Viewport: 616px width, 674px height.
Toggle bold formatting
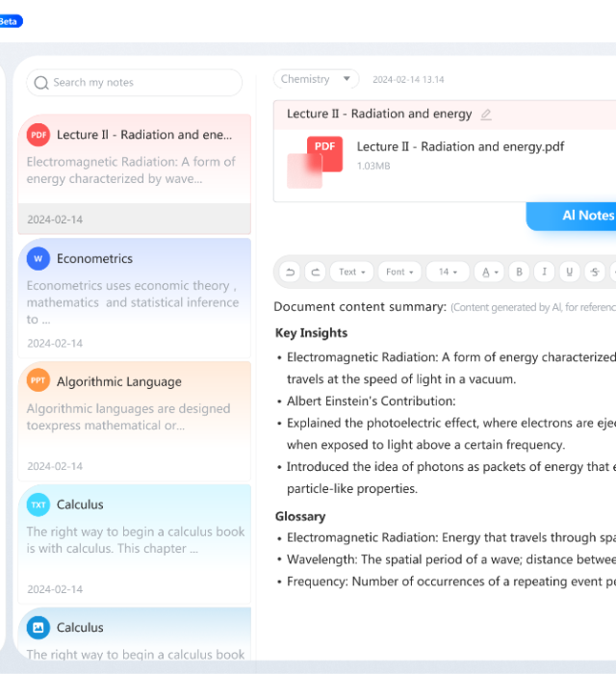coord(520,272)
